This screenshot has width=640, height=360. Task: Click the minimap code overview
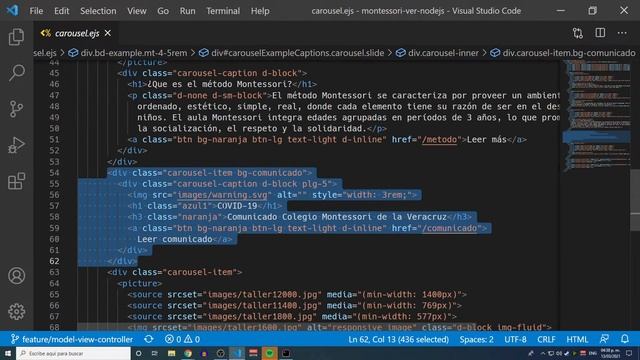tap(596, 115)
